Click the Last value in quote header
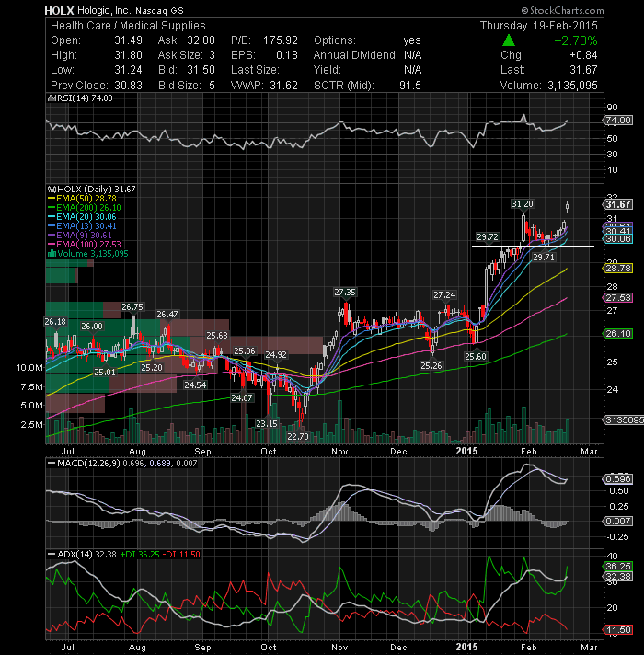 tap(584, 70)
